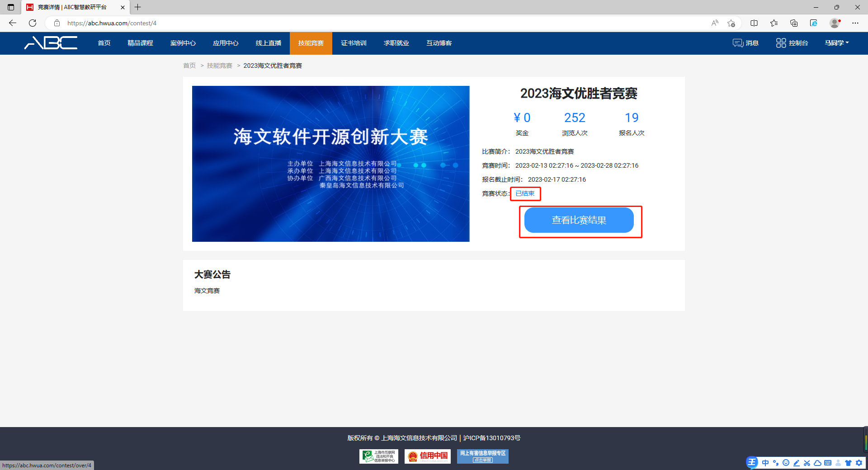Viewport: 868px width, 470px height.
Task: Click the contest banner image
Action: click(331, 164)
